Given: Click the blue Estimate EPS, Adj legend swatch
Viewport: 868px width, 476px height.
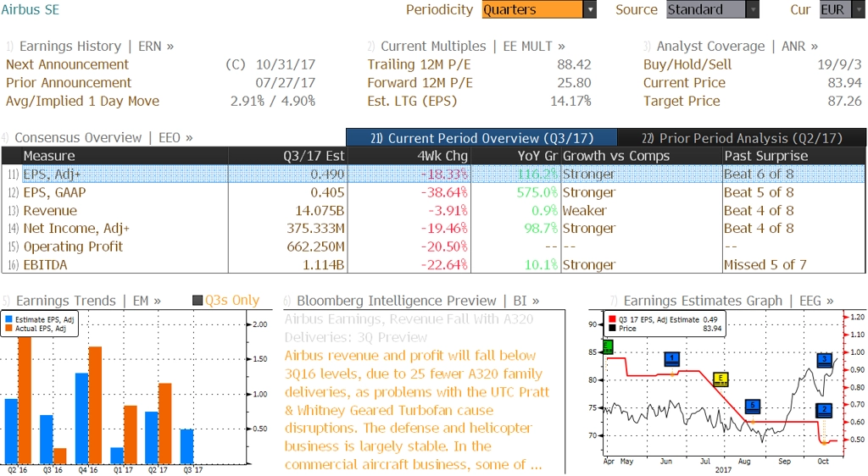Looking at the screenshot, I should 8,319.
